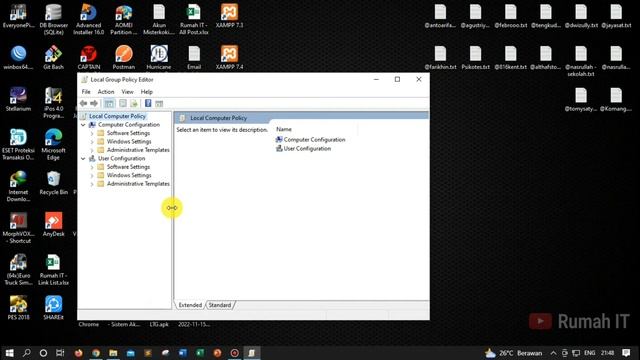640x360 pixels.
Task: Click the Export List toolbar icon
Action: click(x=133, y=104)
